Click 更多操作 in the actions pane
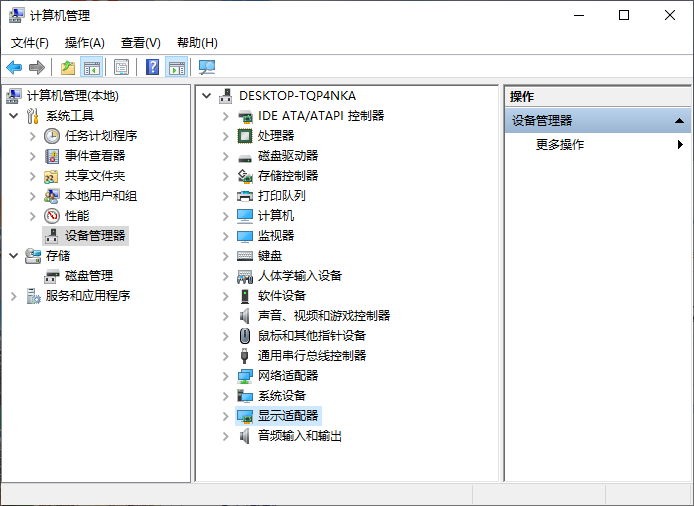The width and height of the screenshot is (694, 506). click(x=560, y=145)
